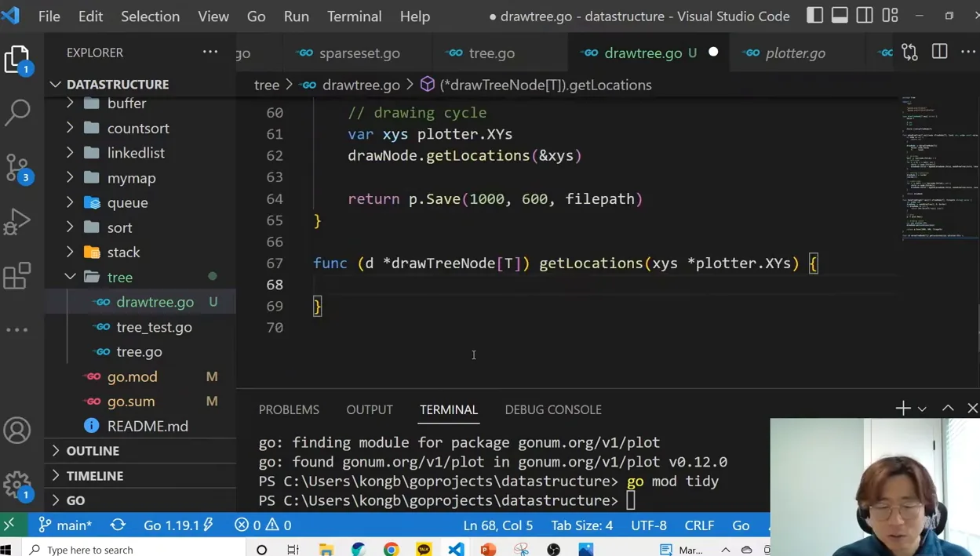Click Go 1.19.1 version in status bar
Viewport: 980px width, 556px height.
pos(178,525)
